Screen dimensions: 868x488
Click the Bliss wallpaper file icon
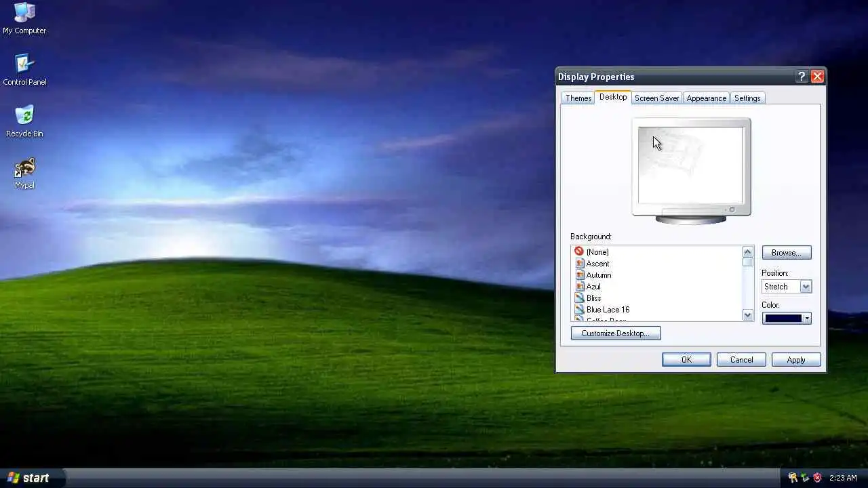(x=580, y=298)
